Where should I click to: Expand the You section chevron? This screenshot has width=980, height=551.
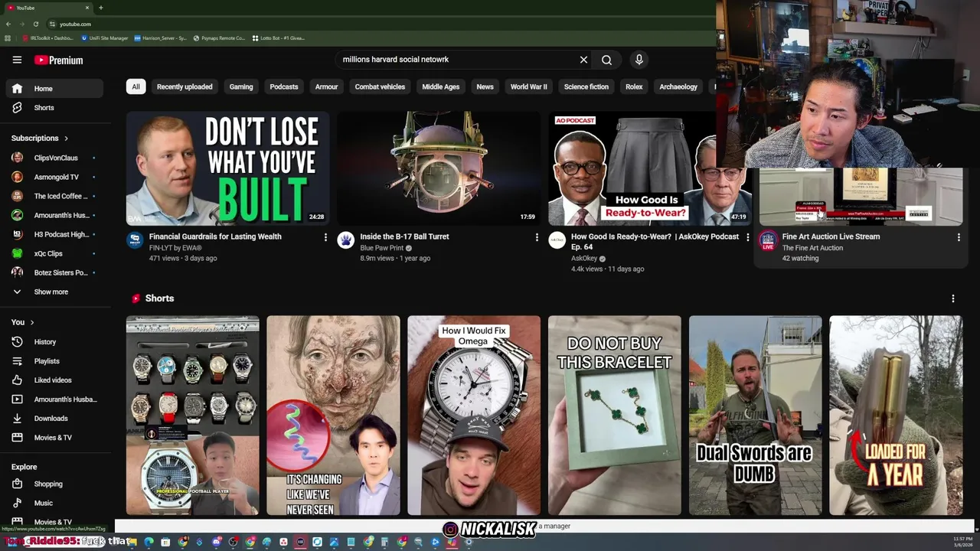coord(32,322)
